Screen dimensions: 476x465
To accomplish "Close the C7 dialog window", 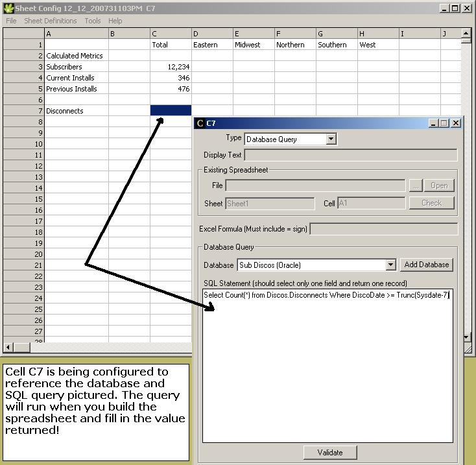I will pos(456,123).
